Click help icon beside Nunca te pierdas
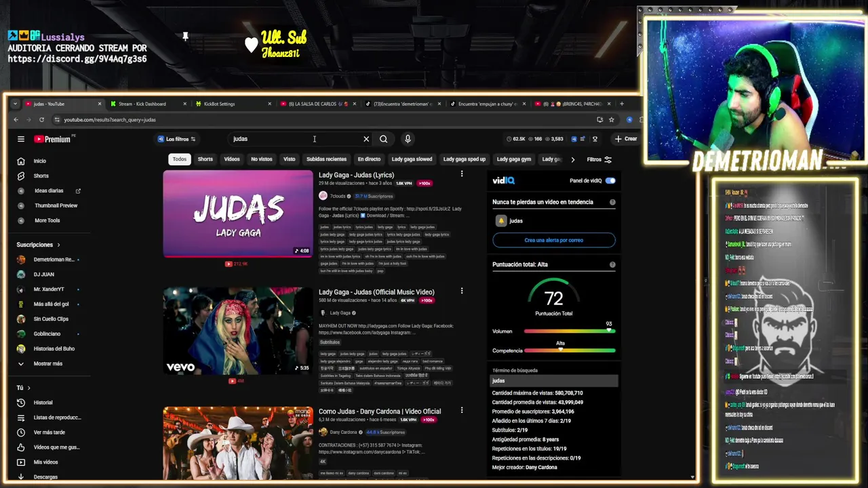868x488 pixels. 612,202
